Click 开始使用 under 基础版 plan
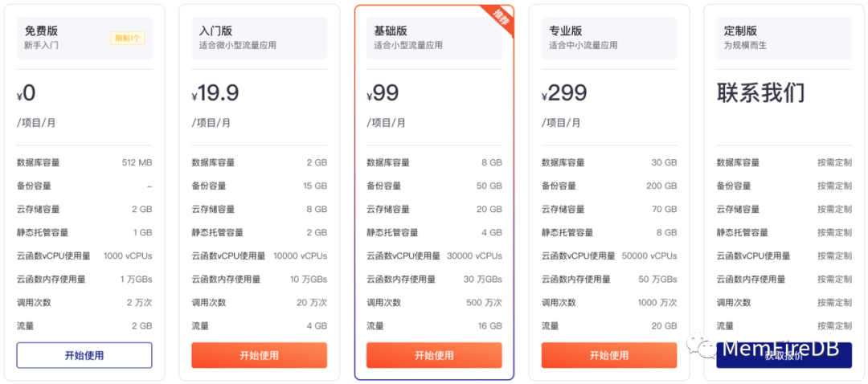The image size is (868, 384). tap(434, 355)
